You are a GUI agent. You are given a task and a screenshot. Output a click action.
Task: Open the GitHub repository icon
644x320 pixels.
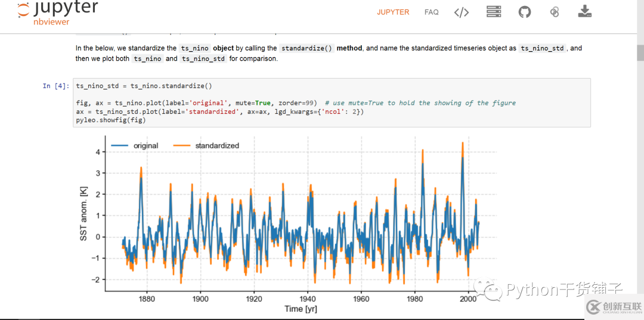[x=525, y=12]
